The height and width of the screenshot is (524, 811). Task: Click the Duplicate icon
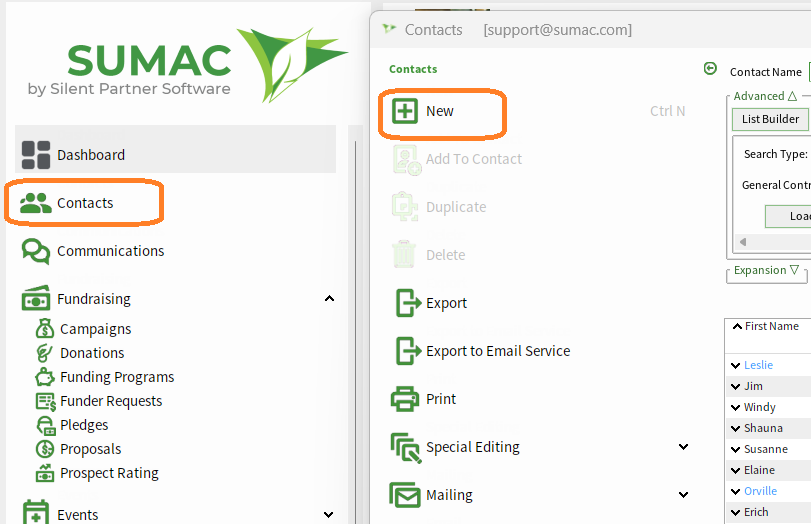405,207
